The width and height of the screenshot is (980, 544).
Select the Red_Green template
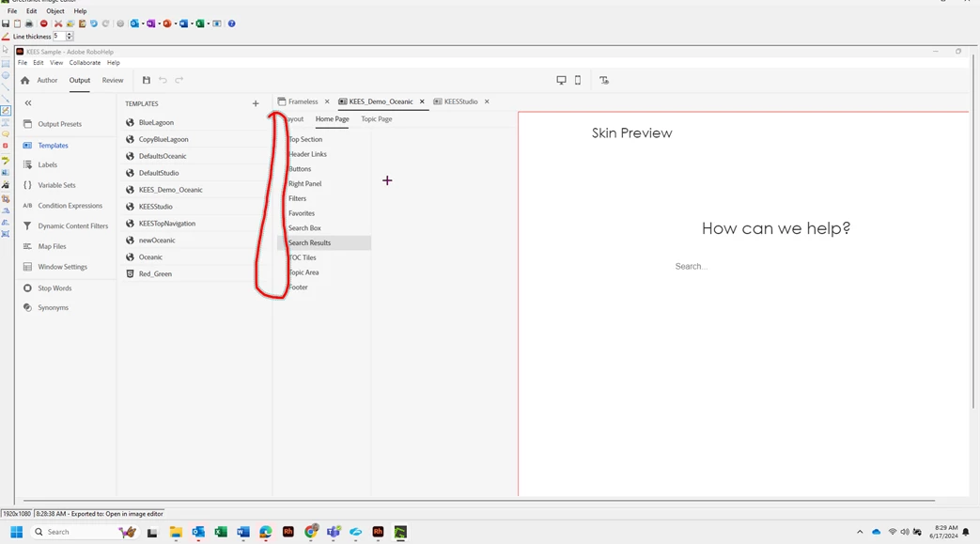pos(155,273)
